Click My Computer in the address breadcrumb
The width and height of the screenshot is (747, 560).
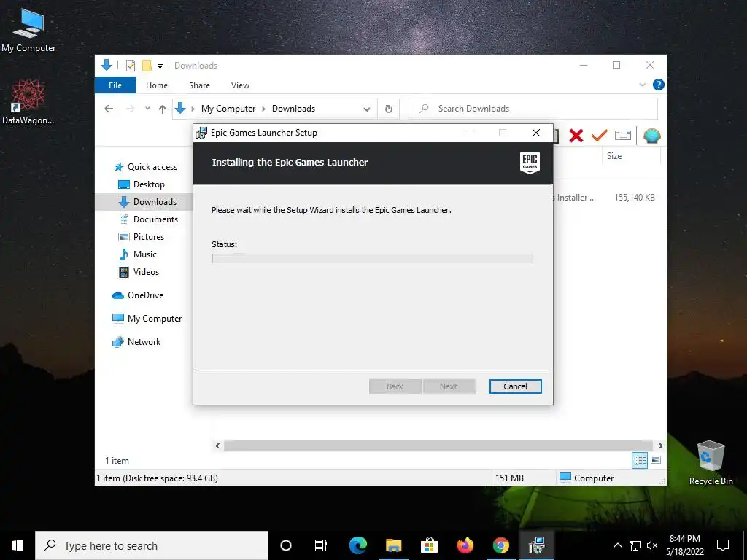point(228,109)
